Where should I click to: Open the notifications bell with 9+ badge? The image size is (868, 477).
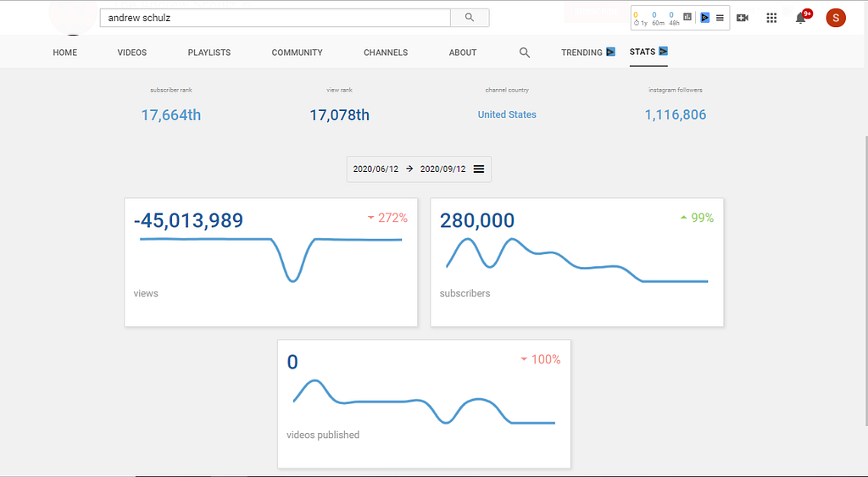coord(802,17)
